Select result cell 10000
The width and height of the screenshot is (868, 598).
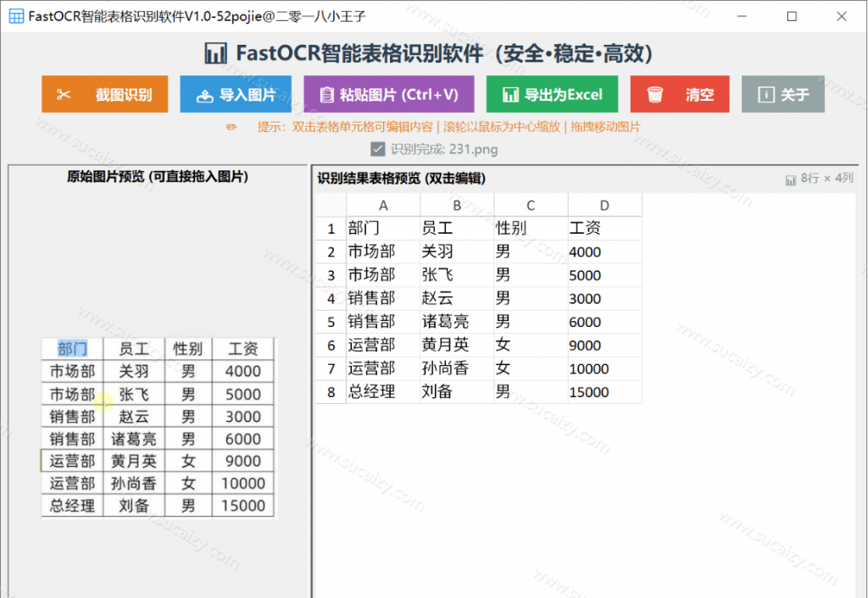[604, 368]
